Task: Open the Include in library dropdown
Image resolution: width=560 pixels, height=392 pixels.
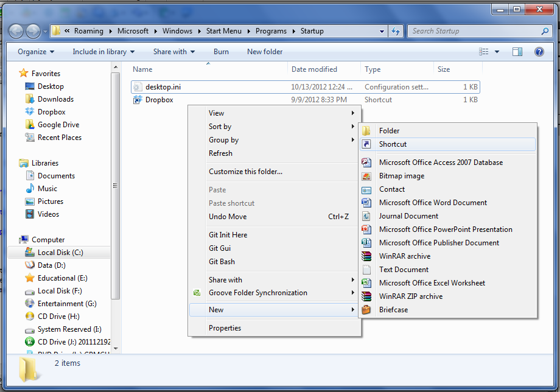Action: [x=103, y=52]
